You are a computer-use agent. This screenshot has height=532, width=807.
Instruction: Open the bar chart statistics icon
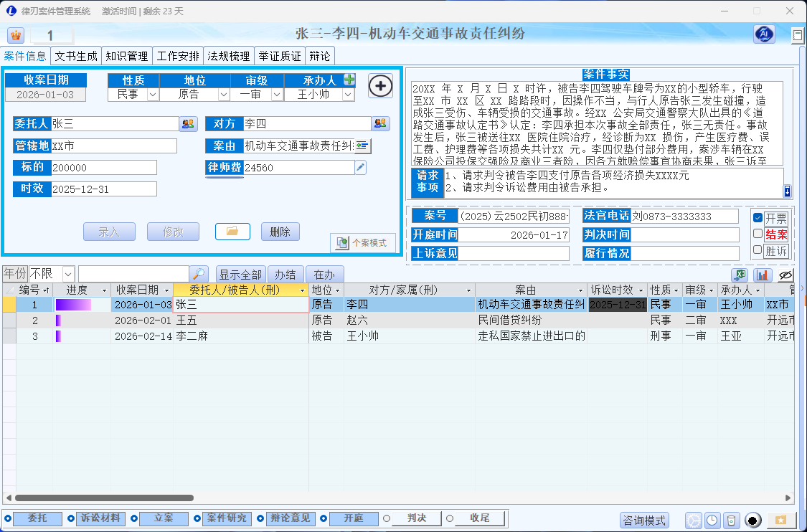tap(762, 275)
